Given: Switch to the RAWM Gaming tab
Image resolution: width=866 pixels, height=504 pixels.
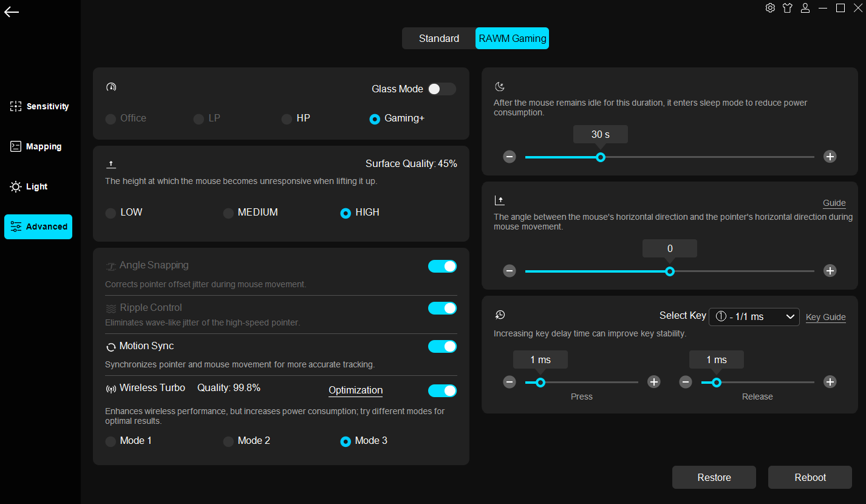Looking at the screenshot, I should (513, 38).
